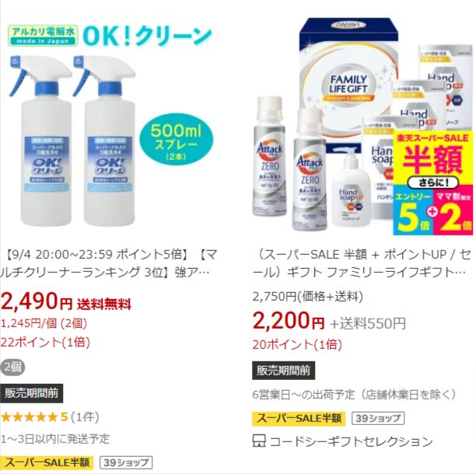Click the スーパーSALE半額 tag under gift set

[x=299, y=419]
